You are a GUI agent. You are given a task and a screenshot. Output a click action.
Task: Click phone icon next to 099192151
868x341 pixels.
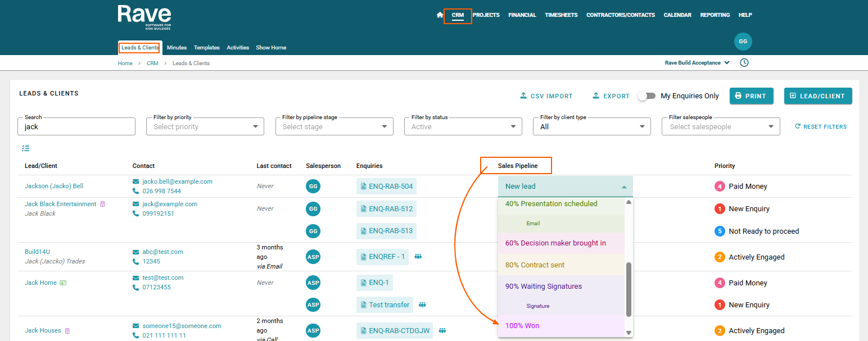pos(135,213)
